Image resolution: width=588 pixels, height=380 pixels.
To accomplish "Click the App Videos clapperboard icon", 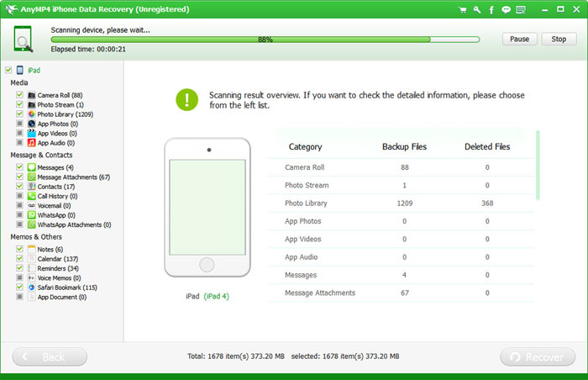I will coord(31,133).
